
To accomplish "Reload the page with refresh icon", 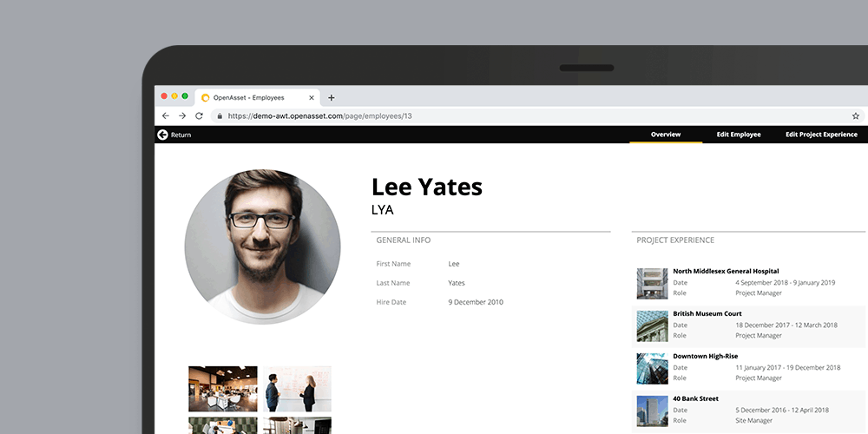I will pyautogui.click(x=200, y=115).
